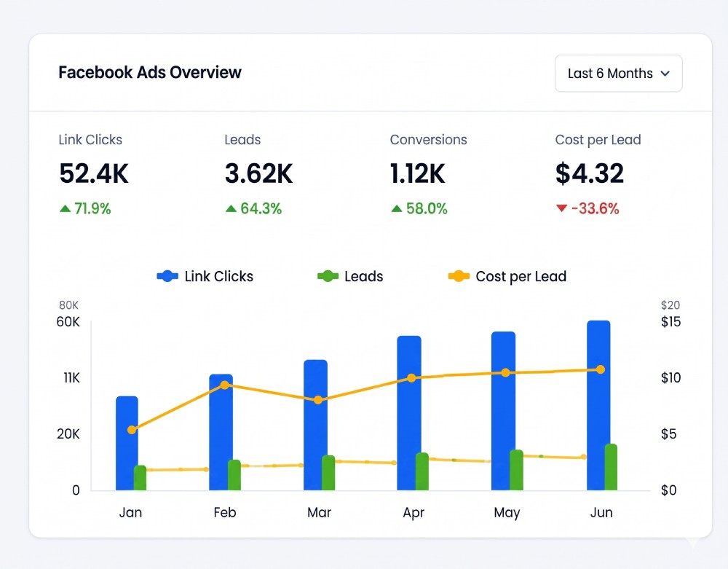Click the $15 right axis label

[671, 322]
